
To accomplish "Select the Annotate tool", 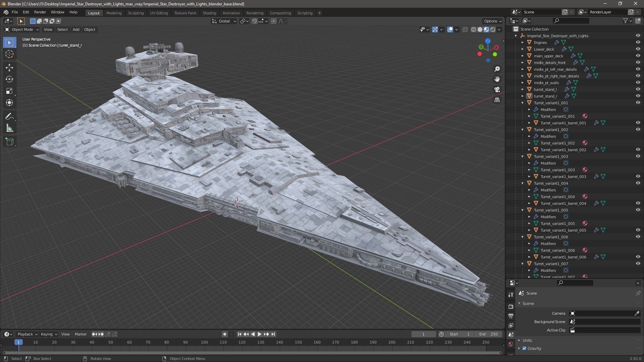I will click(x=9, y=117).
